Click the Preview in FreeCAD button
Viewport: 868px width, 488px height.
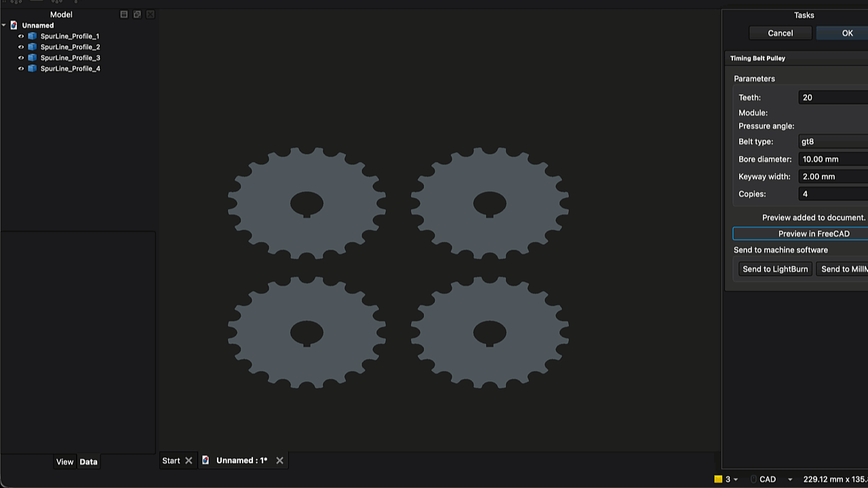[800, 234]
